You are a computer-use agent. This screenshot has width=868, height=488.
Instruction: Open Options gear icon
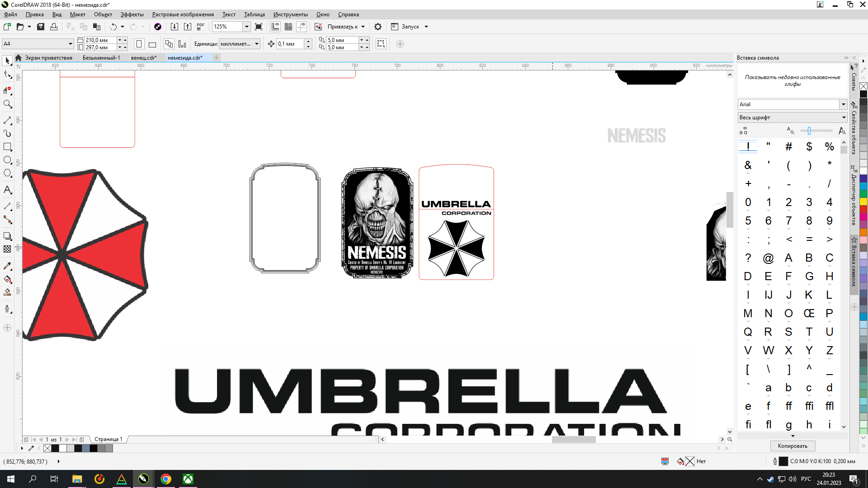pos(378,27)
